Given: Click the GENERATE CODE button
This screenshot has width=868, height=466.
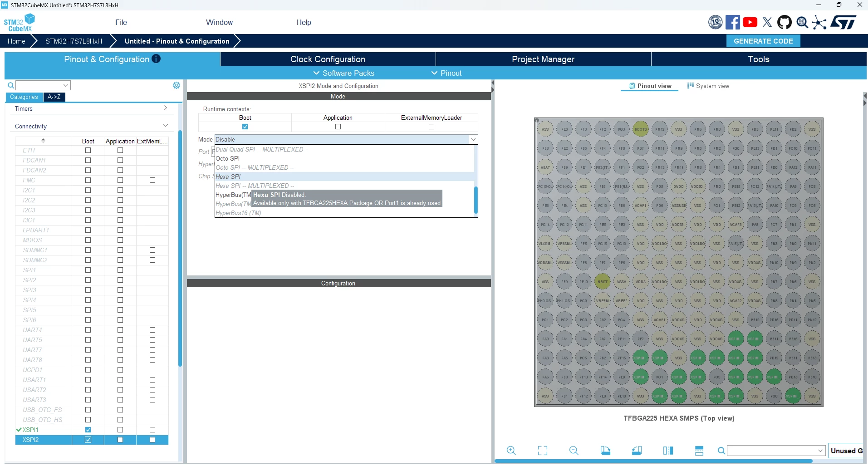Looking at the screenshot, I should click(763, 41).
